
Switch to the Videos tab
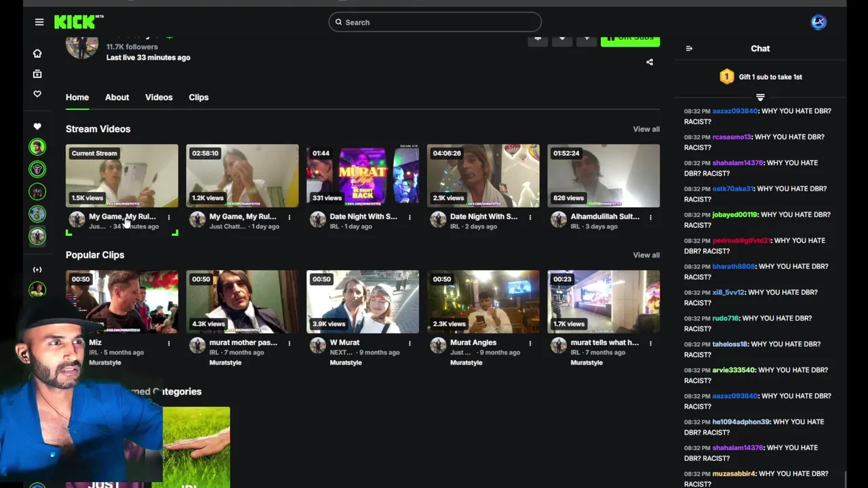159,98
